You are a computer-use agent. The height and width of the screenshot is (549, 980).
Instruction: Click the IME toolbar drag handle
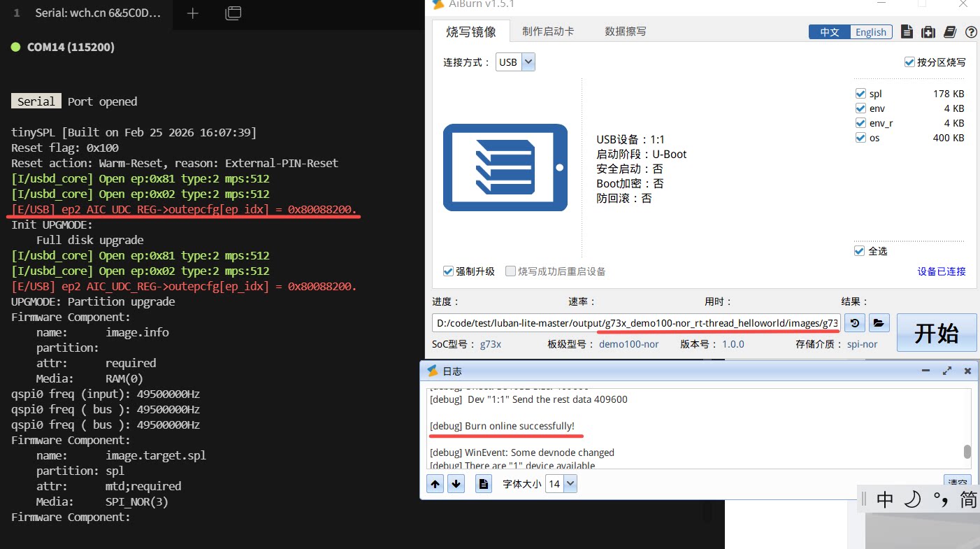[x=864, y=499]
